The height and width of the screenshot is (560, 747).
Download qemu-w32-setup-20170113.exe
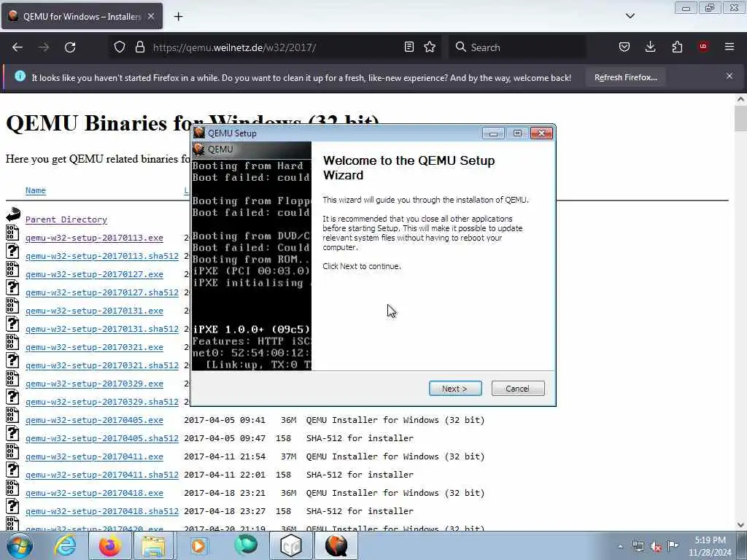pyautogui.click(x=94, y=238)
